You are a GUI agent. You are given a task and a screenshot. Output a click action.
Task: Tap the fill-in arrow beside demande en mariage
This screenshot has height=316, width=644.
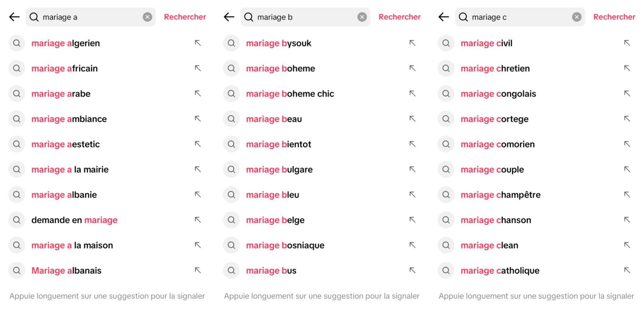pos(197,220)
